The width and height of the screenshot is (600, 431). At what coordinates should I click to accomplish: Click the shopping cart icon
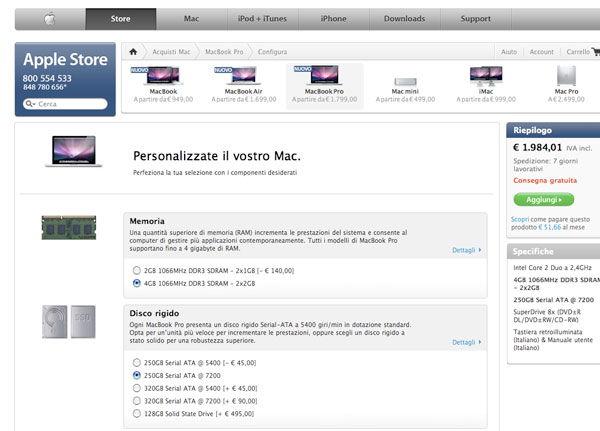pos(595,51)
